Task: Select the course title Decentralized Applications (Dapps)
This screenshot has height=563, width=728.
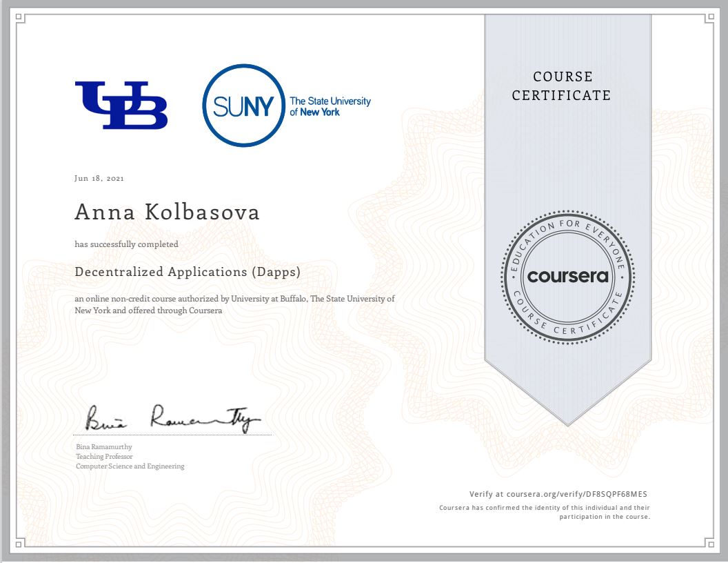Action: 188,272
